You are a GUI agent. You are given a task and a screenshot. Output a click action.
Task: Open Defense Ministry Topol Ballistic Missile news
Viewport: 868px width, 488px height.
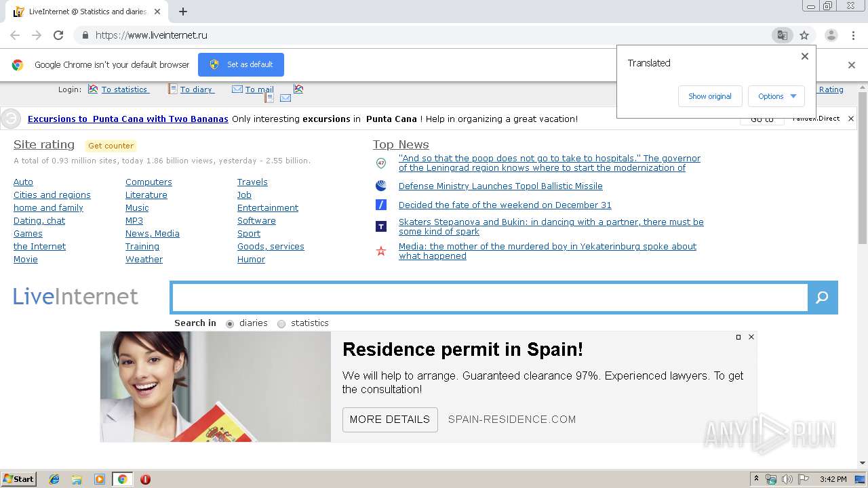tap(500, 186)
